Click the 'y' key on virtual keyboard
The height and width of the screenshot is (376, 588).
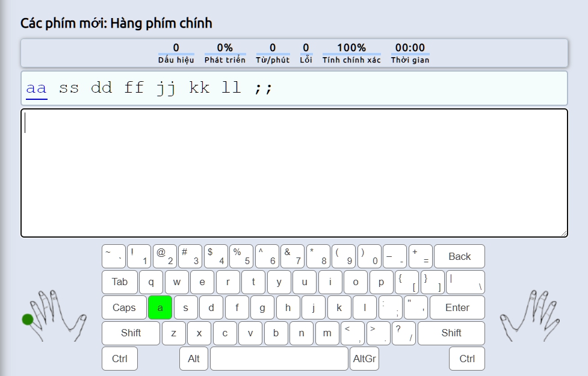click(x=279, y=282)
